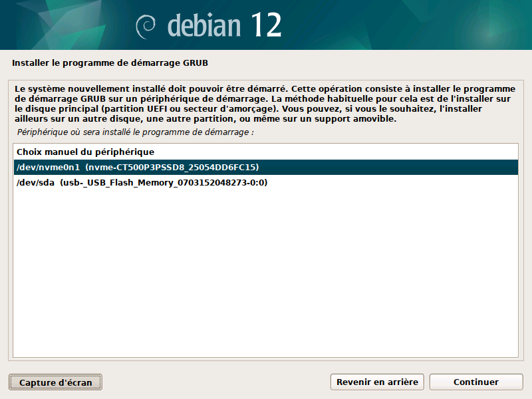
Task: Click the '12' version number in the banner
Action: coord(266,25)
